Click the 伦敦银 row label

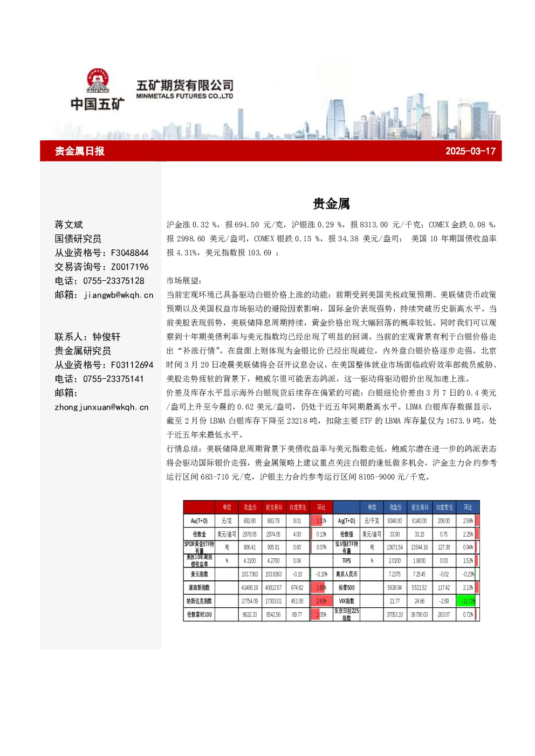click(346, 535)
